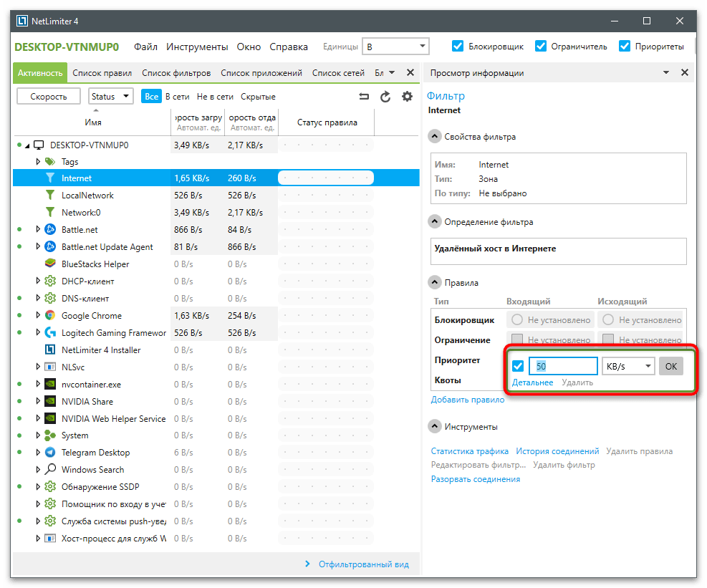The image size is (707, 588).
Task: Click the limit value field containing 50
Action: [563, 366]
